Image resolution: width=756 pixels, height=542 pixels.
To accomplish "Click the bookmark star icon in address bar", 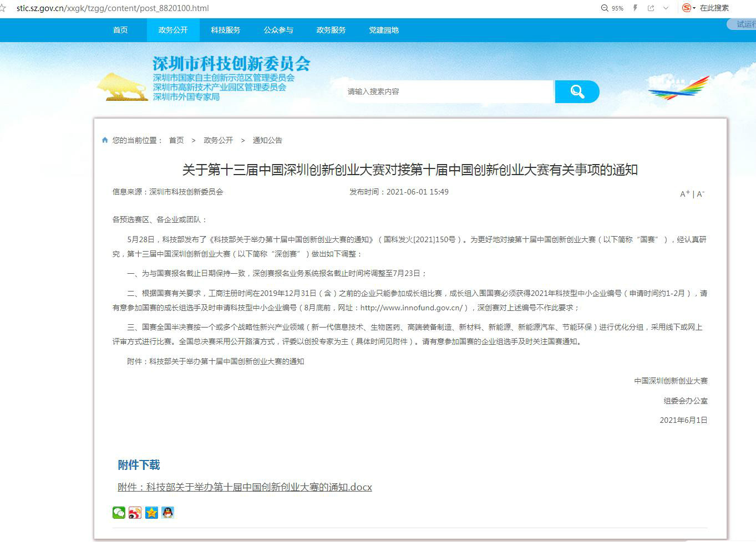I will (x=2, y=8).
